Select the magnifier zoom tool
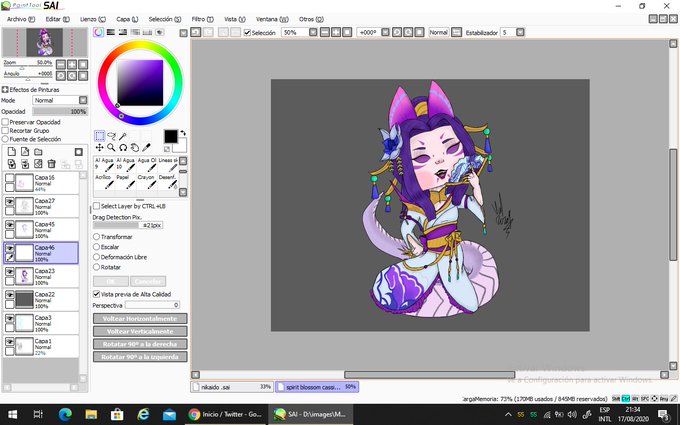Viewport: 680px width, 425px height. (111, 147)
